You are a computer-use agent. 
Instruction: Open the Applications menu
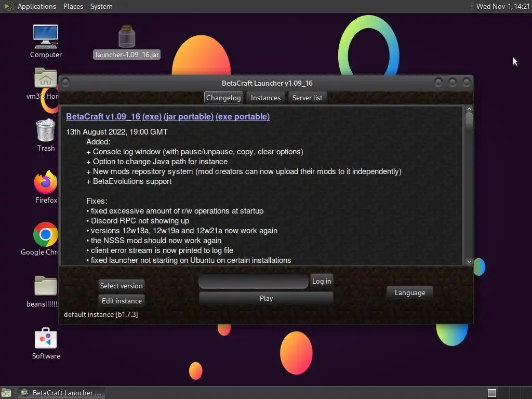point(37,6)
